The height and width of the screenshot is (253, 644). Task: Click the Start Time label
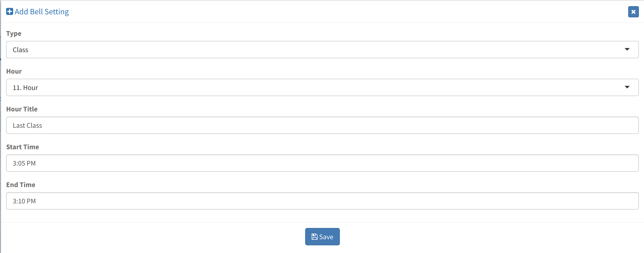(23, 147)
